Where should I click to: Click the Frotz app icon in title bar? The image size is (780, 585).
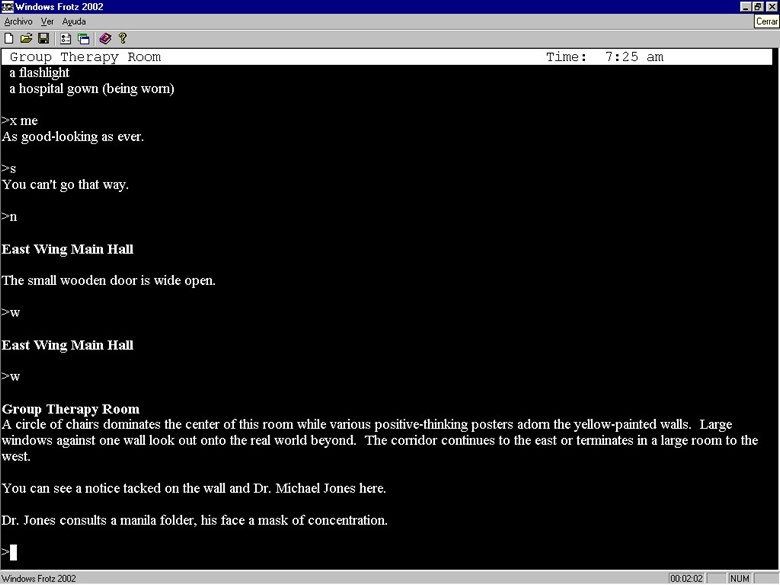tap(7, 6)
